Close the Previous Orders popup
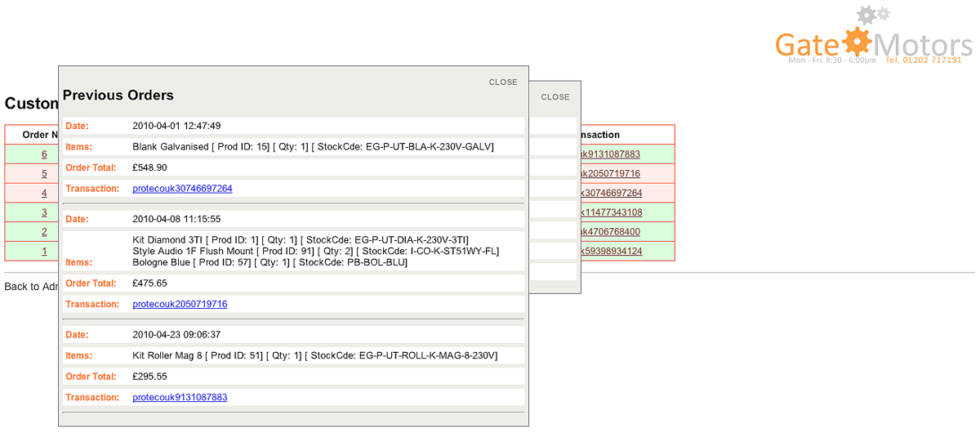Screen dimensions: 980x446 coord(503,83)
